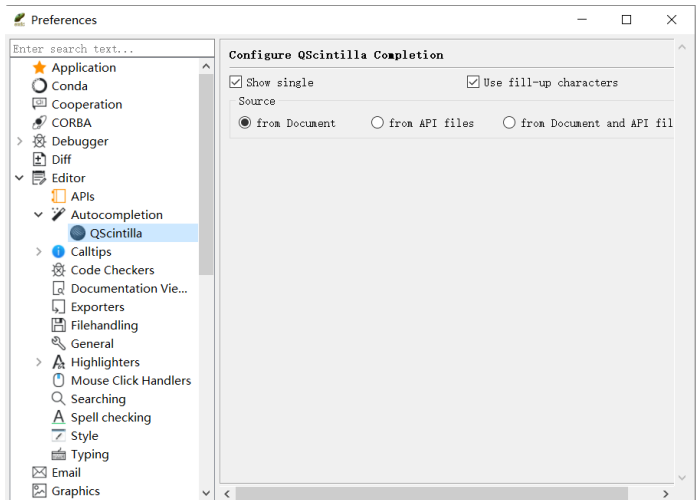Image resolution: width=696 pixels, height=500 pixels.
Task: Click the Exporters icon
Action: tap(58, 307)
